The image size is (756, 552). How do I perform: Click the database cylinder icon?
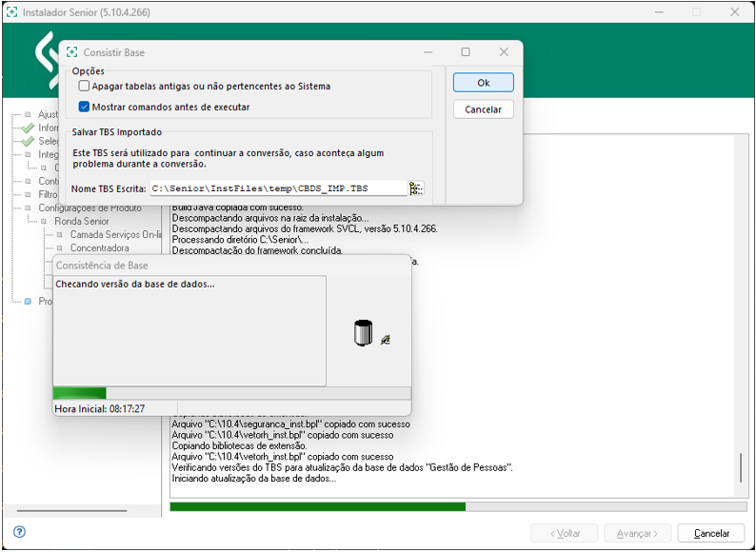pos(363,333)
